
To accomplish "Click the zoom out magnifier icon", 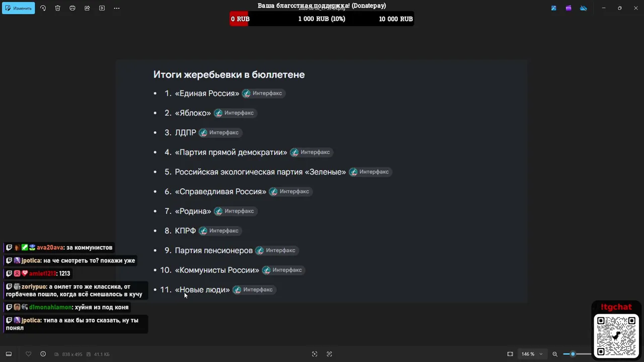I will pyautogui.click(x=555, y=354).
